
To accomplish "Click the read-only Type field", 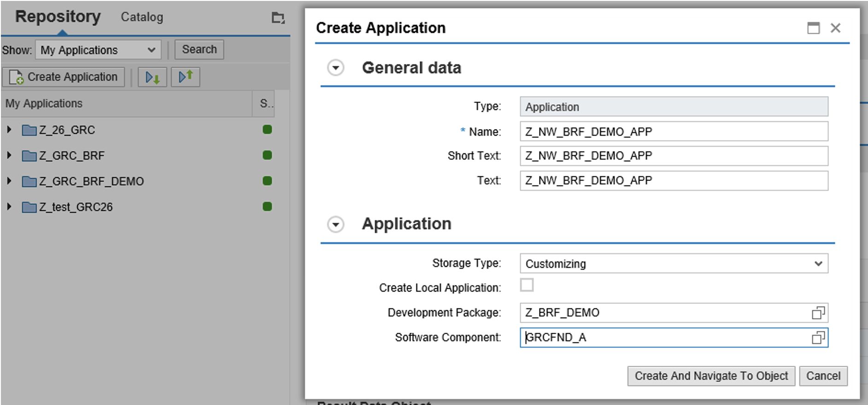I will point(674,107).
